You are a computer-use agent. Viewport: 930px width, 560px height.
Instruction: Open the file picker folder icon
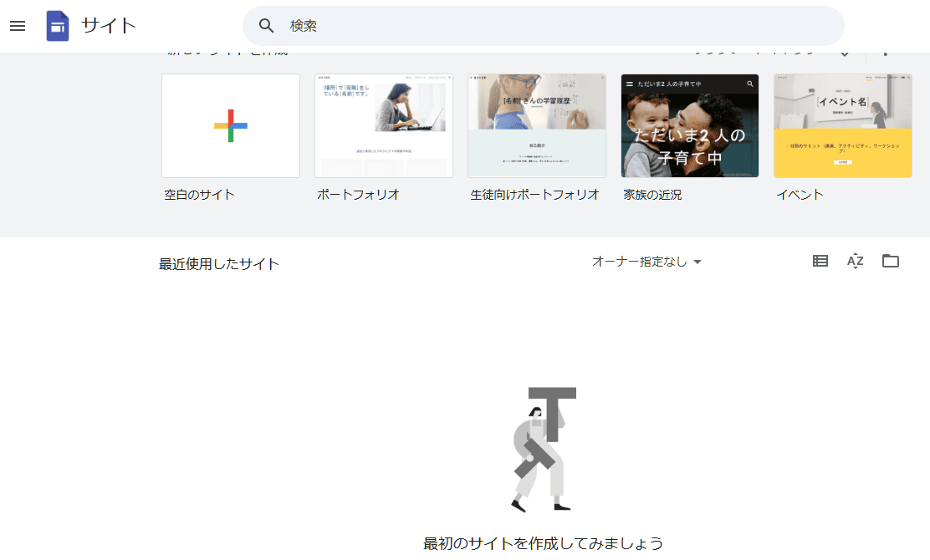click(891, 261)
